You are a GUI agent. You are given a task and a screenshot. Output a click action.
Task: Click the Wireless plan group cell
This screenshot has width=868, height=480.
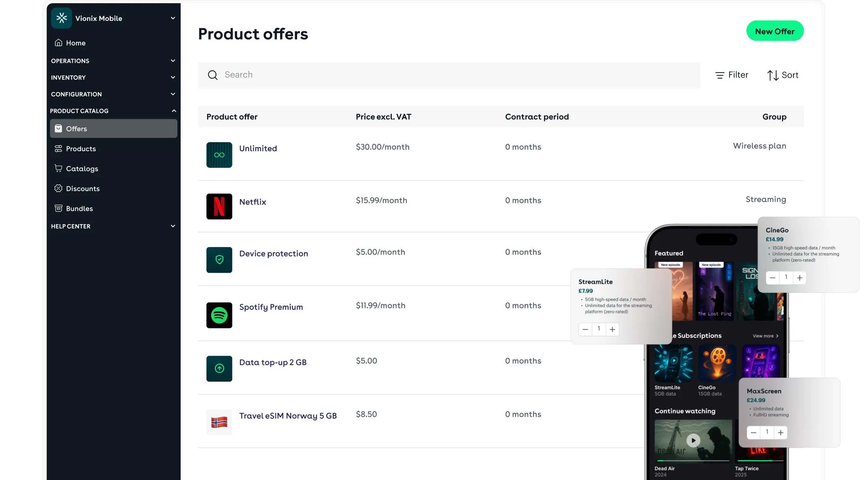pos(759,146)
